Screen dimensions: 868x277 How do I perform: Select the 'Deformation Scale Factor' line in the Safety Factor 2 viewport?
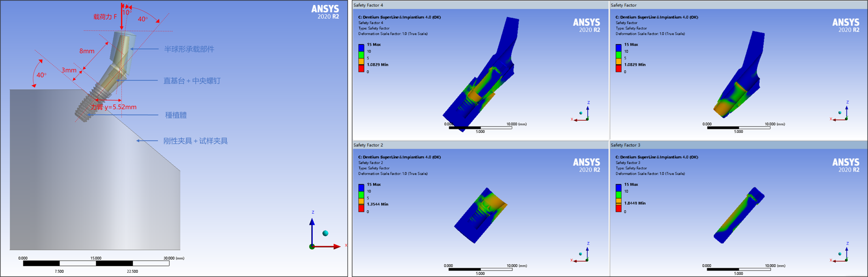393,174
